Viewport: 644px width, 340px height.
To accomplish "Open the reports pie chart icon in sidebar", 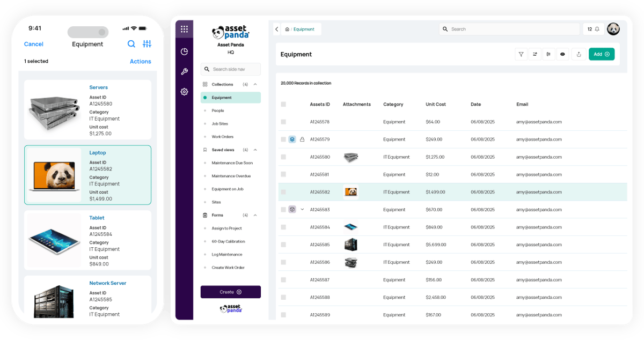I will click(184, 51).
